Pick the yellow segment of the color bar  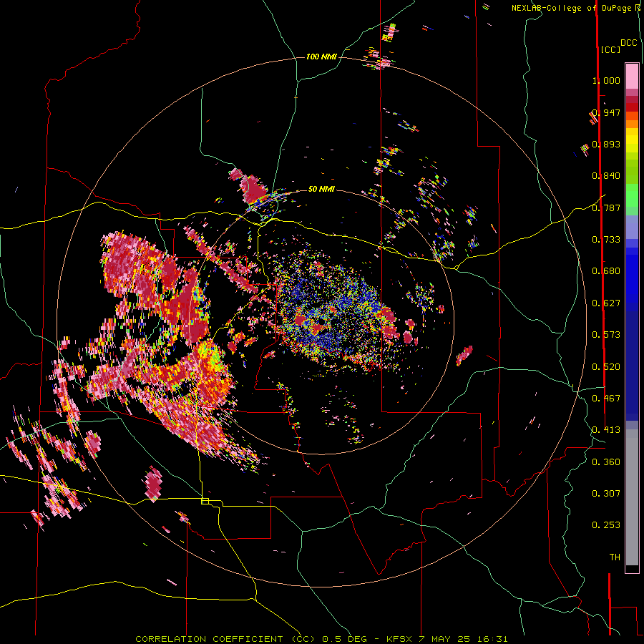coord(632,140)
